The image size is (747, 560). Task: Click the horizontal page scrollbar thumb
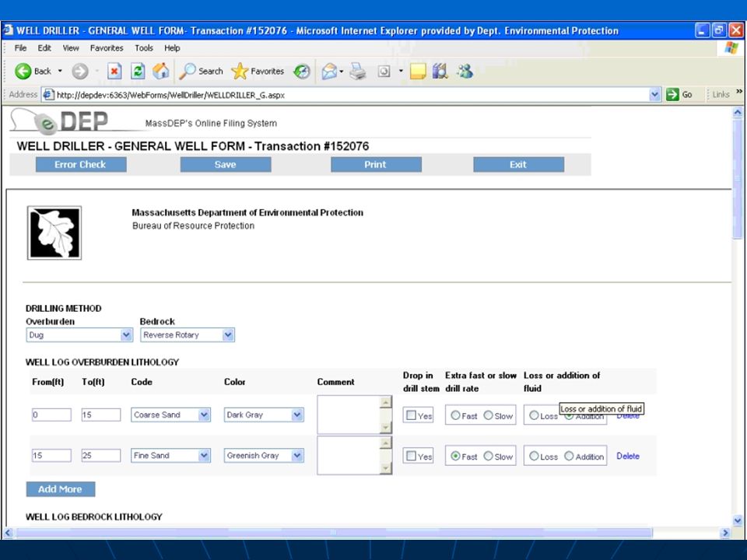click(334, 532)
